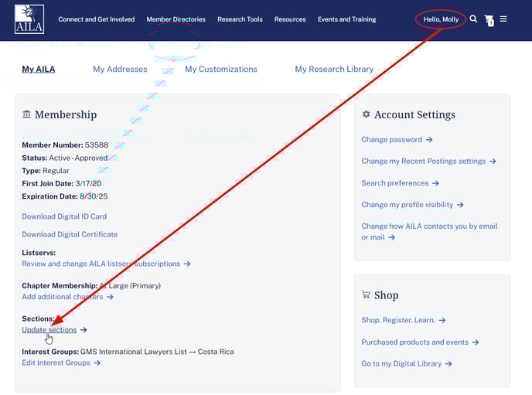Click Update sections link

tap(49, 329)
